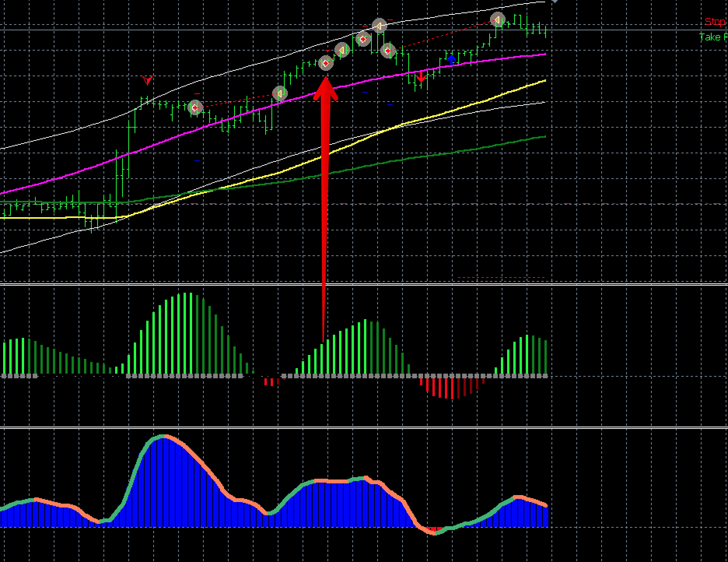The height and width of the screenshot is (562, 728).
Task: Click the green Take Profit label
Action: pos(713,37)
